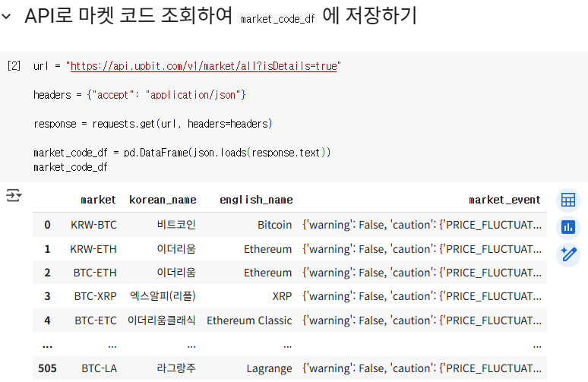Select the BTC-ETH cell
The height and width of the screenshot is (382, 588).
94,273
